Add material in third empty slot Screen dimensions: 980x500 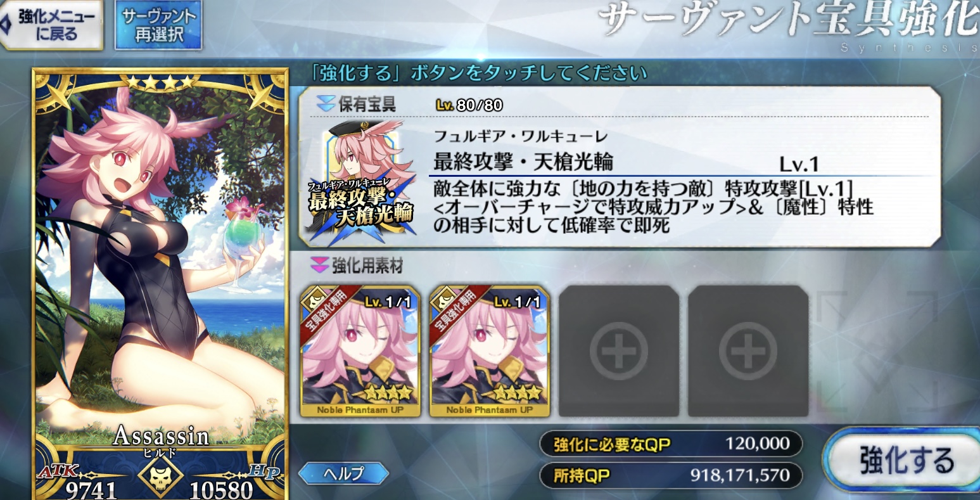(x=618, y=350)
